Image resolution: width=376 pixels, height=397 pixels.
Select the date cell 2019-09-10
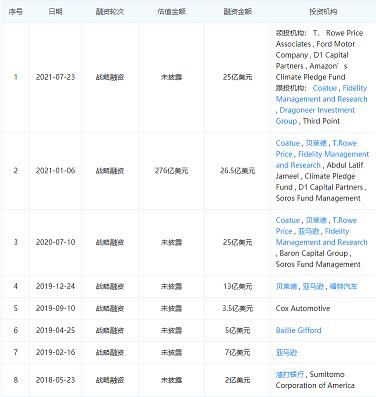click(x=55, y=308)
